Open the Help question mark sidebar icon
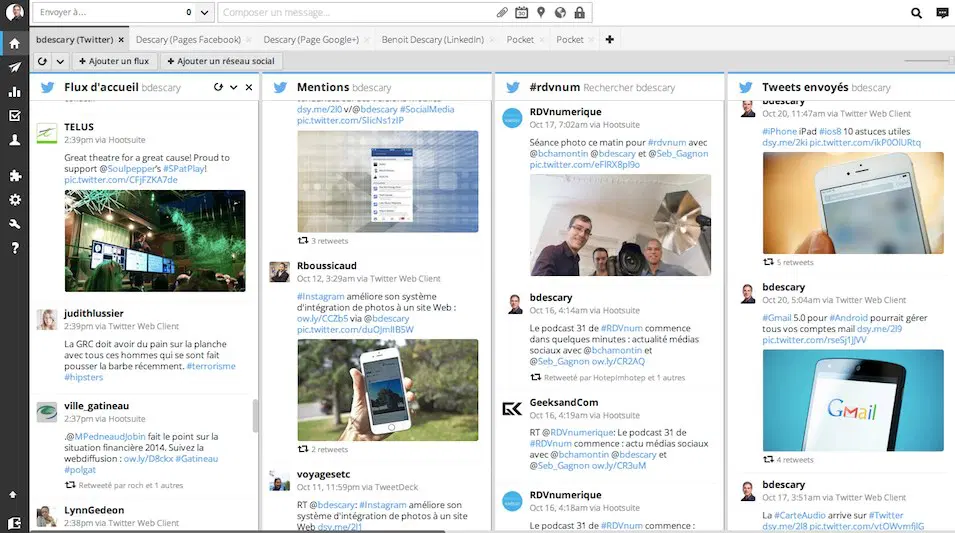 15,248
